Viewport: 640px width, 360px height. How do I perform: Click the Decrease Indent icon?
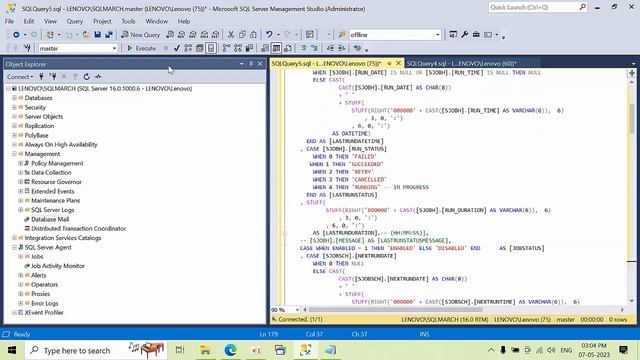pyautogui.click(x=330, y=48)
